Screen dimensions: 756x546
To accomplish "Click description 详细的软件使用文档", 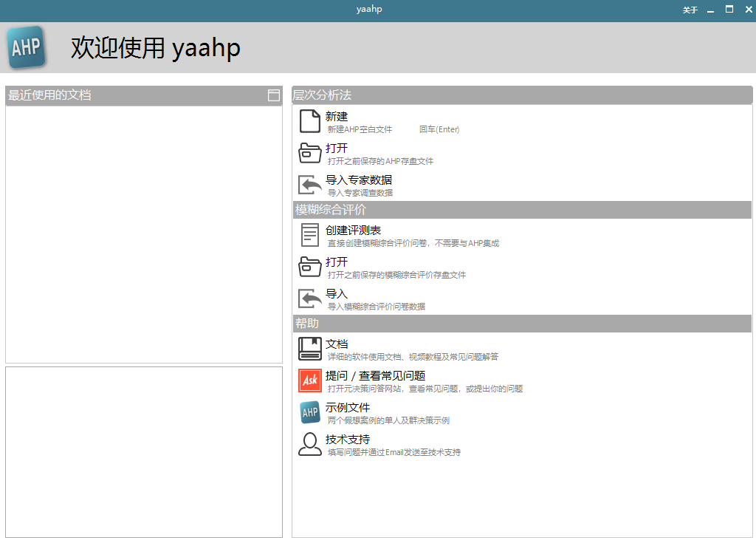I will pyautogui.click(x=364, y=357).
